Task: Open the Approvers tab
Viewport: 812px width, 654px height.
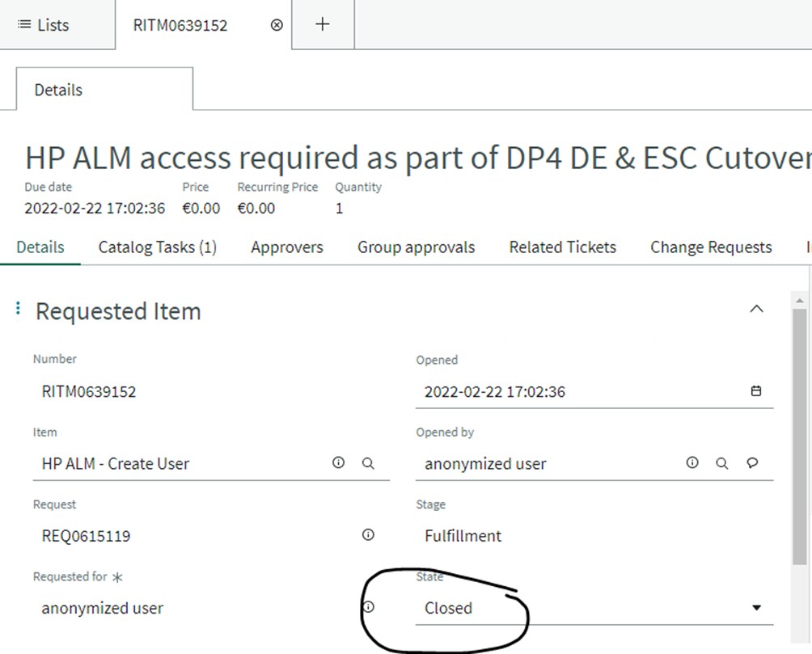Action: point(286,247)
